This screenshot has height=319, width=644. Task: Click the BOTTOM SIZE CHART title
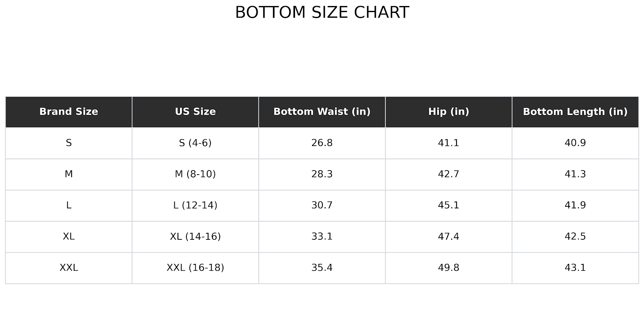[x=322, y=12]
